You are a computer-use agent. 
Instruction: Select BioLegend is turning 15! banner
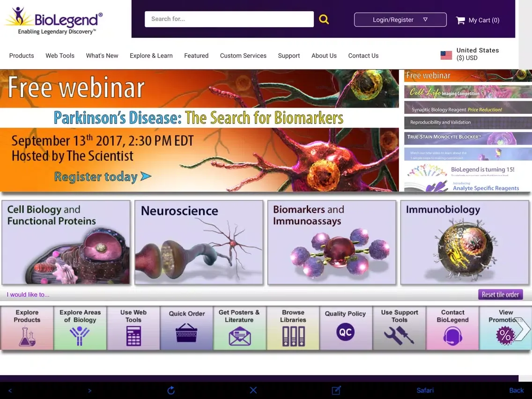tap(468, 170)
